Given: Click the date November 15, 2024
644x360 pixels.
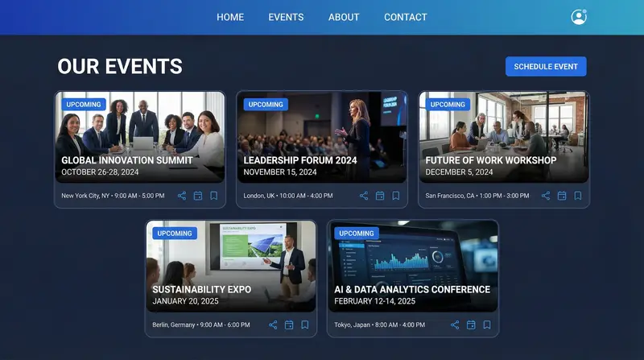Looking at the screenshot, I should point(280,172).
